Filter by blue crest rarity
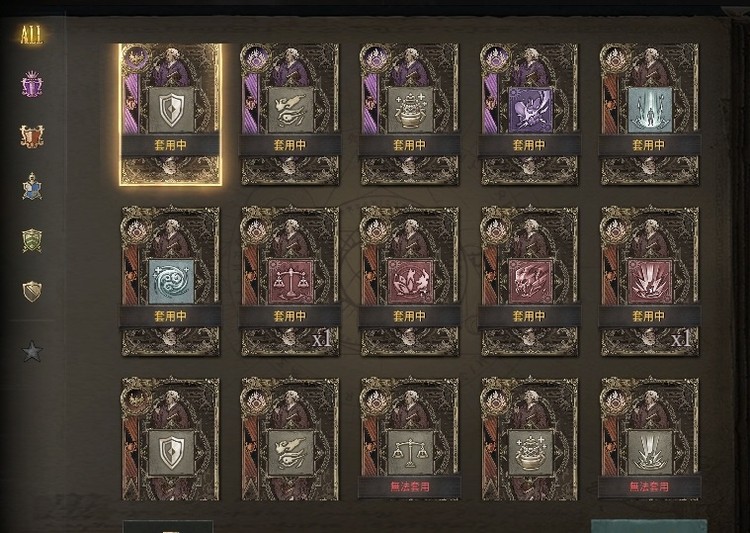This screenshot has height=533, width=750. coord(32,187)
